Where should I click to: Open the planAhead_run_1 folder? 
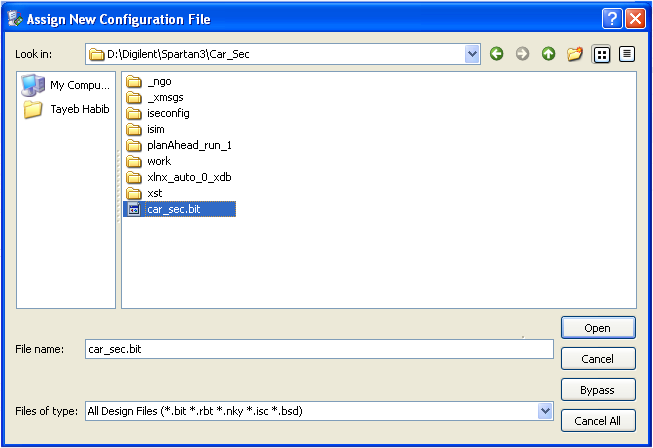point(188,145)
